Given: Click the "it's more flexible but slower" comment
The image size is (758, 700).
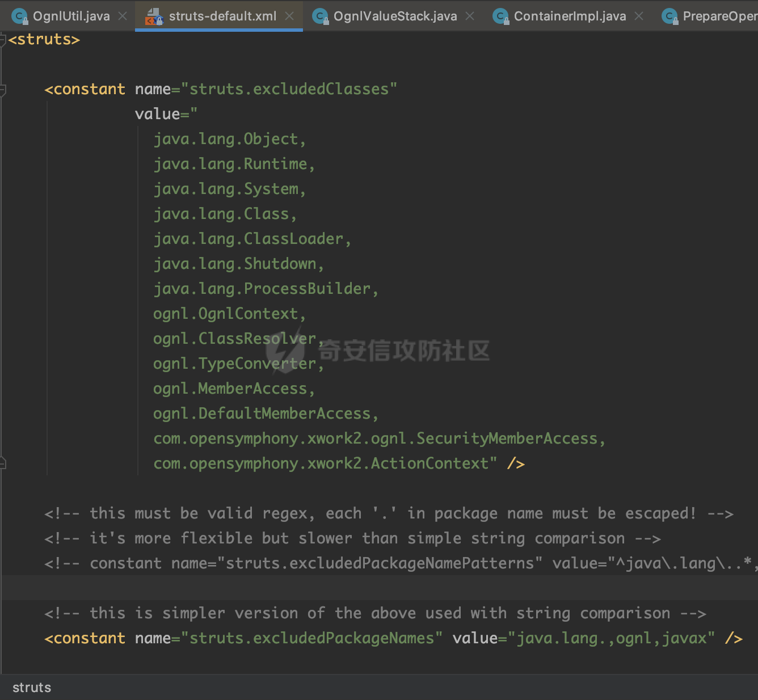Looking at the screenshot, I should click(353, 538).
